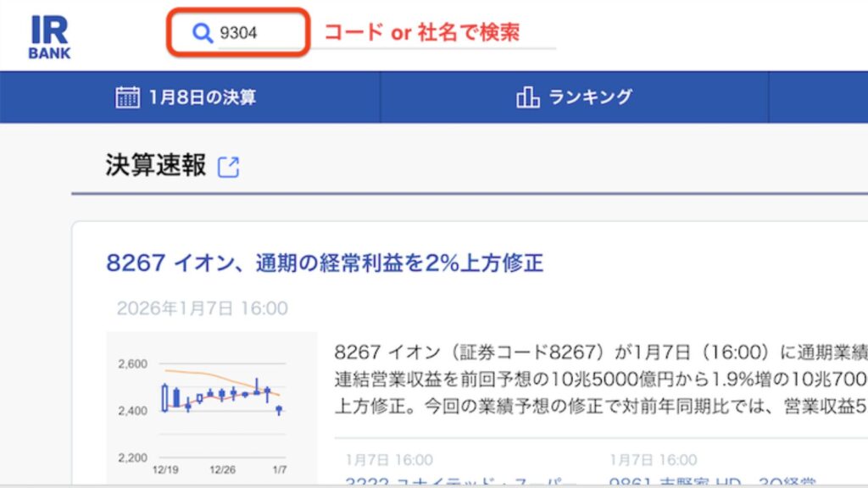Viewport: 868px width, 488px height.
Task: Click the magnifying glass search icon
Action: click(x=202, y=33)
